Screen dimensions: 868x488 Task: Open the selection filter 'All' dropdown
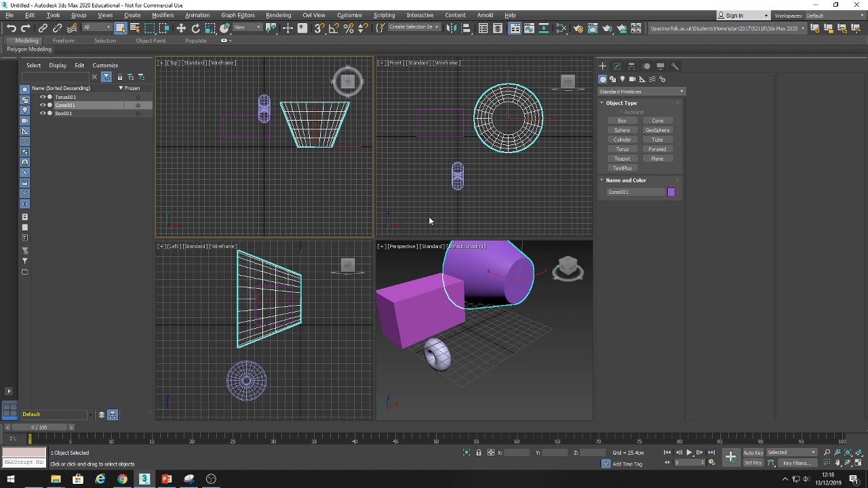(x=97, y=28)
